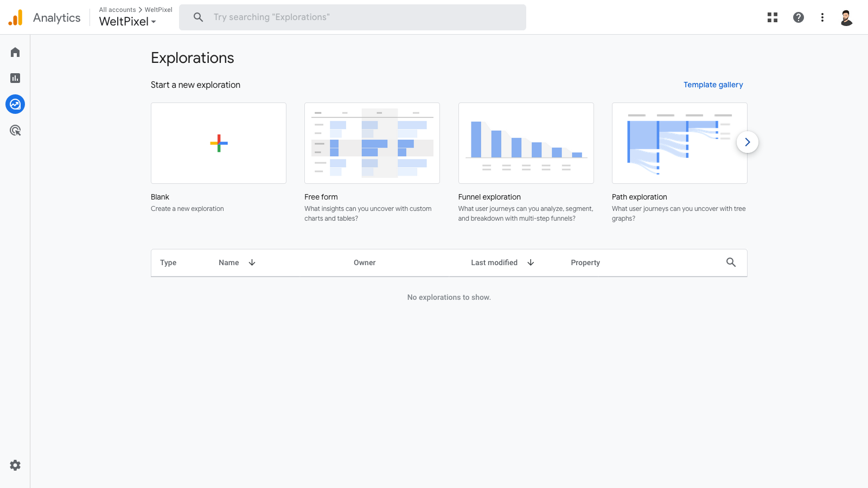
Task: Open the Advertising icon in sidebar
Action: pos(15,130)
